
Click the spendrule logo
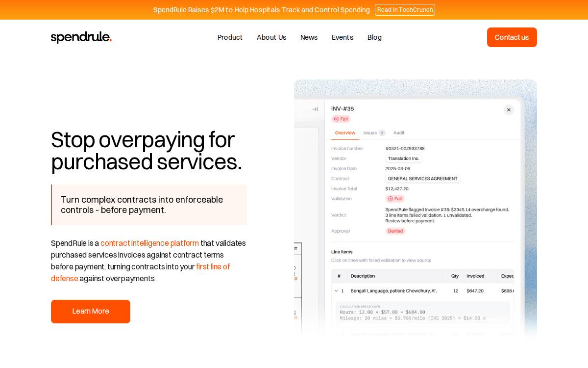[81, 37]
